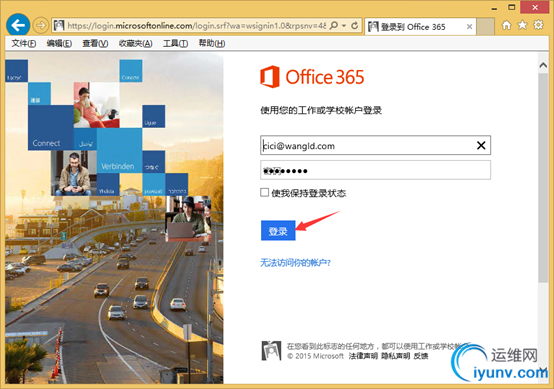Clear the email field with X button
Screen dimensions: 554x389
click(x=481, y=145)
